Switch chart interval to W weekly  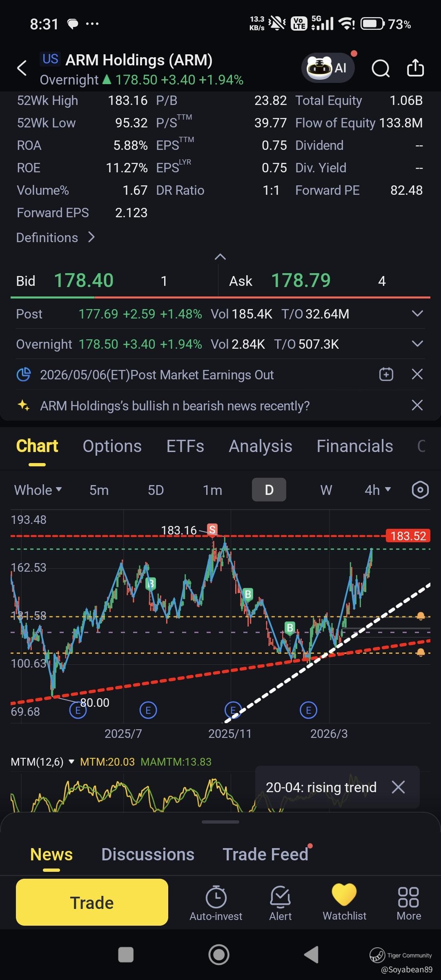[326, 490]
